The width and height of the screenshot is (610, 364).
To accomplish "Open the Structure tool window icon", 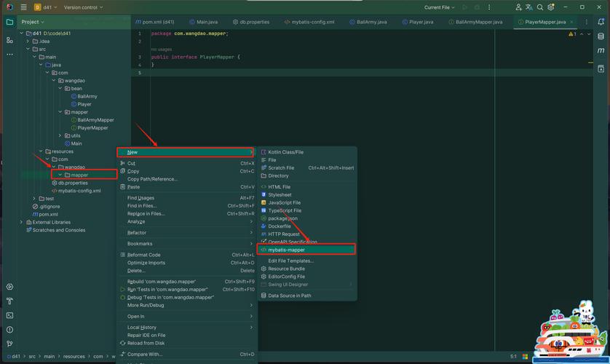I will click(9, 40).
